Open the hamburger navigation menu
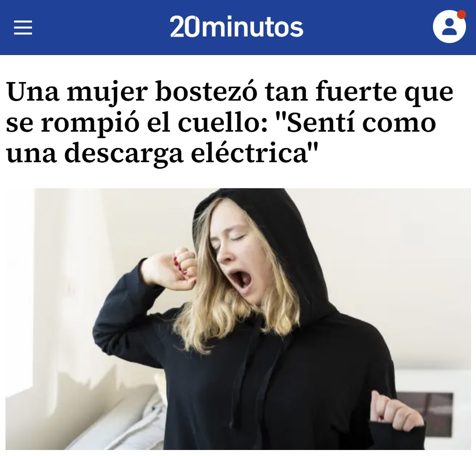This screenshot has width=476, height=456. tap(23, 28)
